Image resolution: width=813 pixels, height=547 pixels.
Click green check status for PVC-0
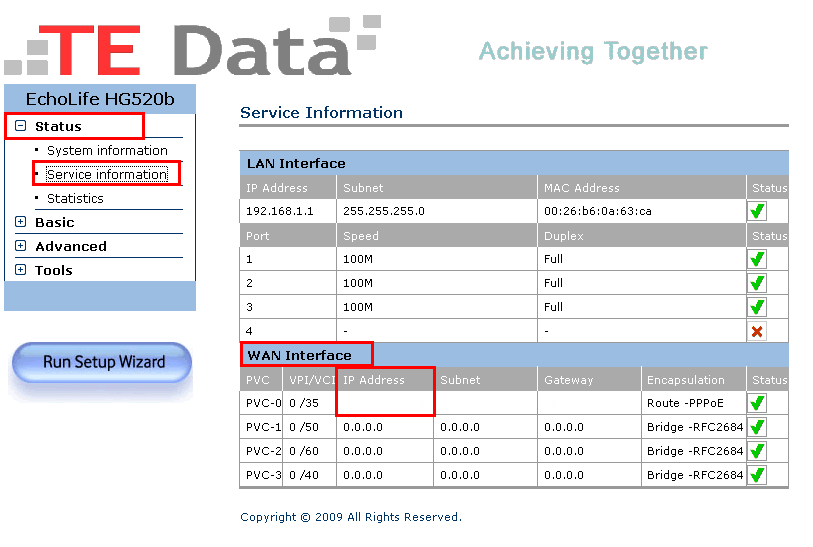(757, 403)
